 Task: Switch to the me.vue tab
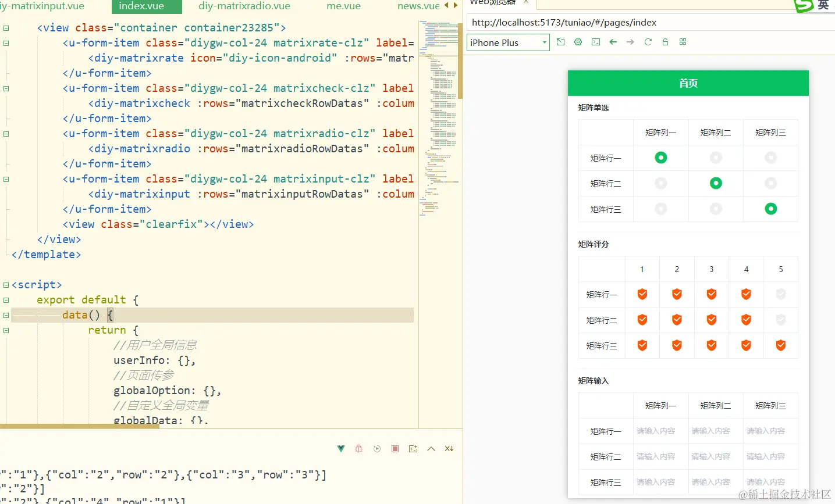[343, 6]
